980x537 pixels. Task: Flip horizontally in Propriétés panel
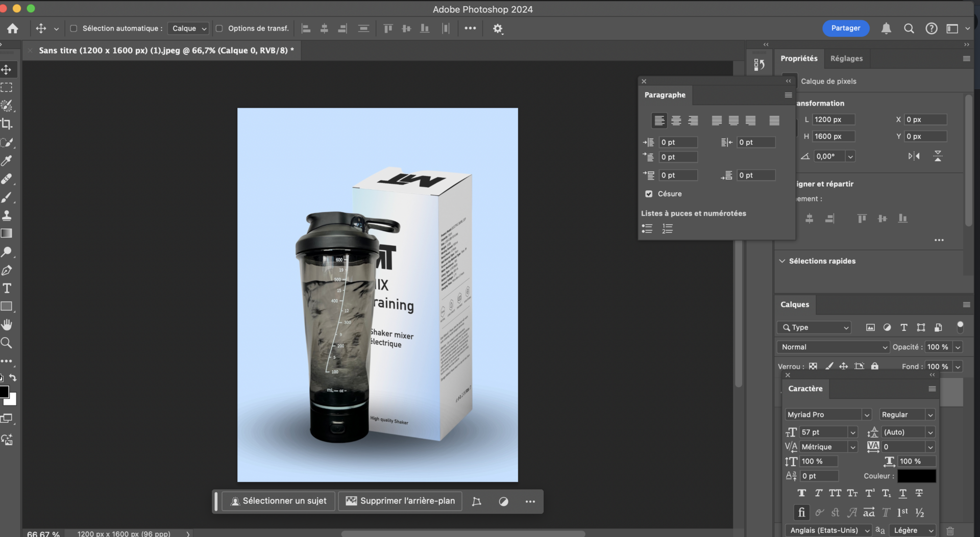tap(914, 156)
